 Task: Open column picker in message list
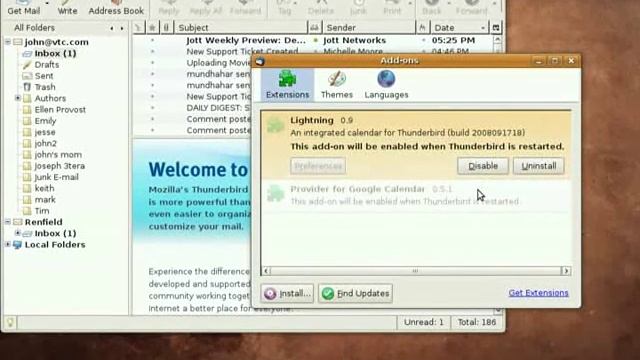(496, 27)
